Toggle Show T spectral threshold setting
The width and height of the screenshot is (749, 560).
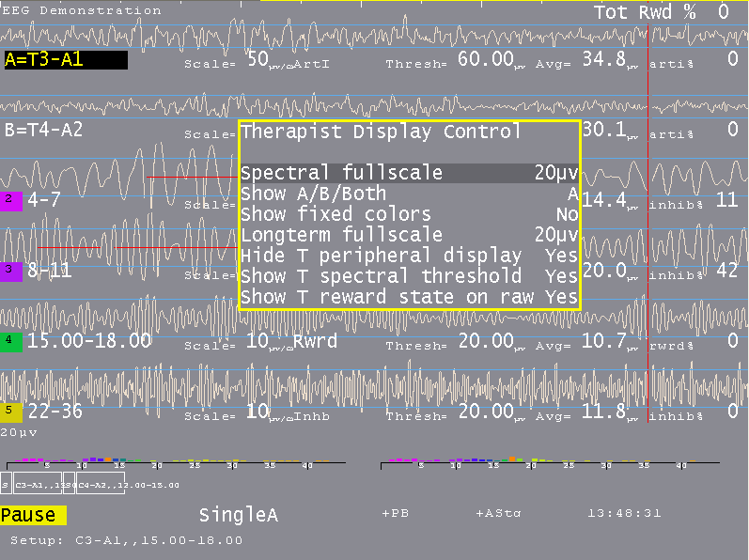[409, 276]
